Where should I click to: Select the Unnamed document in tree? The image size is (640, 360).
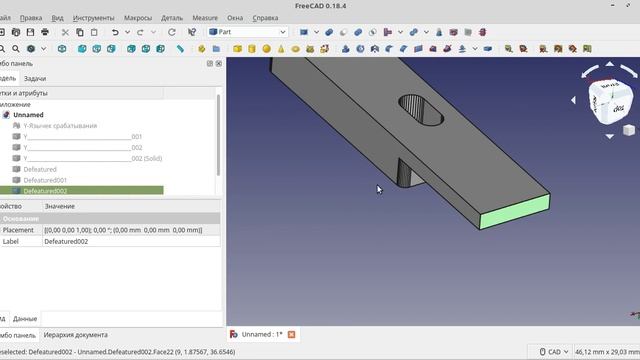(28, 115)
